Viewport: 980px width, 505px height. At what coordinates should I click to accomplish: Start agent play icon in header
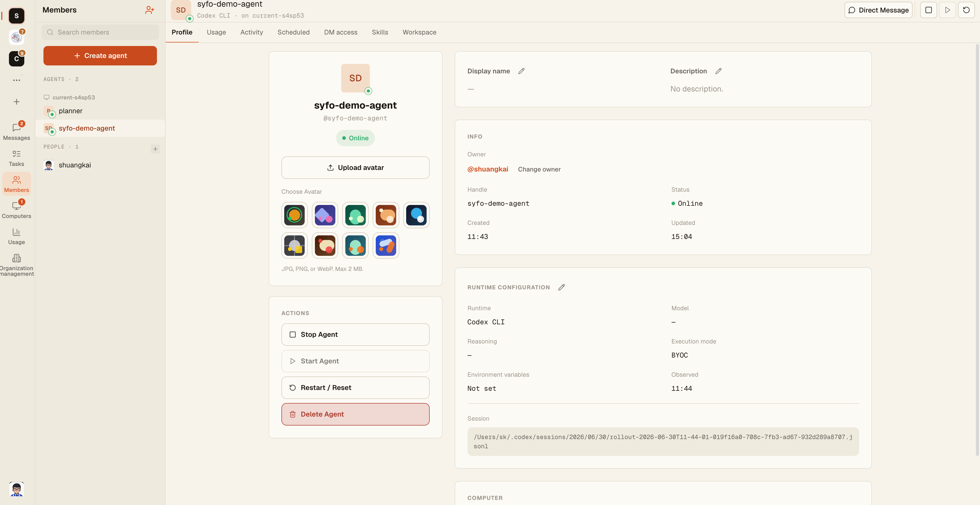[x=947, y=10]
